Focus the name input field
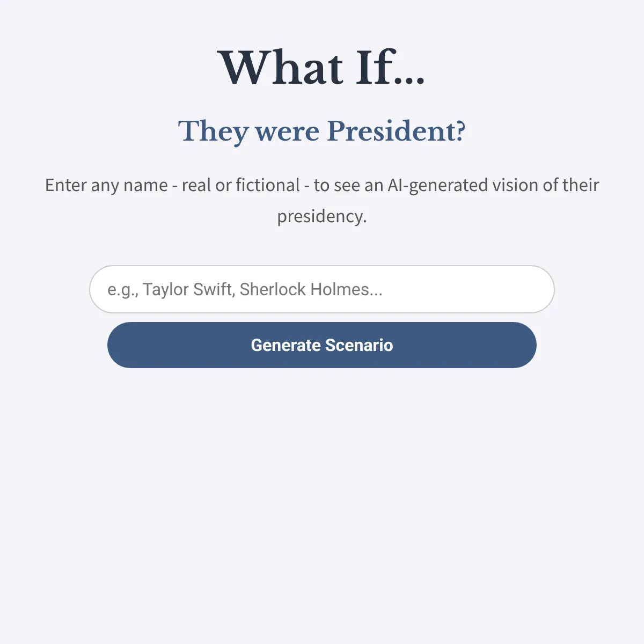The height and width of the screenshot is (644, 644). 322,289
